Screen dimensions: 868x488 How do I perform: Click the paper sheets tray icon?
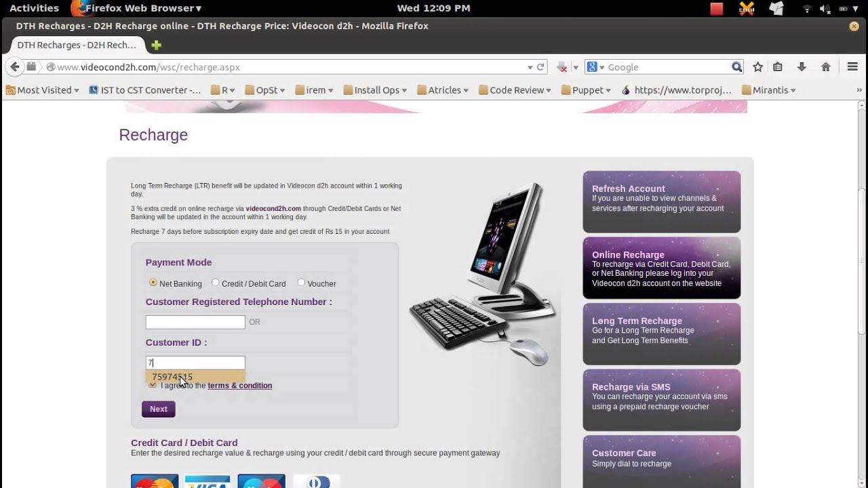click(x=776, y=8)
